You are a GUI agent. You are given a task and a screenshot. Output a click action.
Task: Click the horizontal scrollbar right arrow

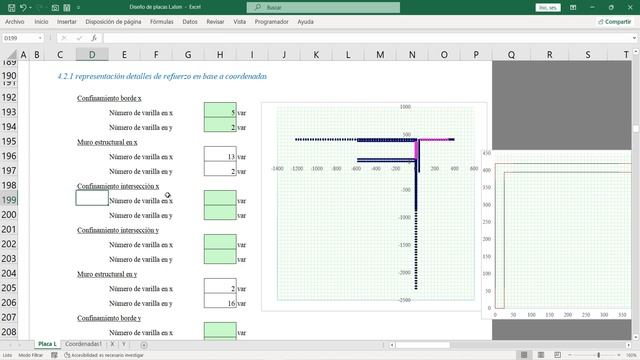(628, 345)
